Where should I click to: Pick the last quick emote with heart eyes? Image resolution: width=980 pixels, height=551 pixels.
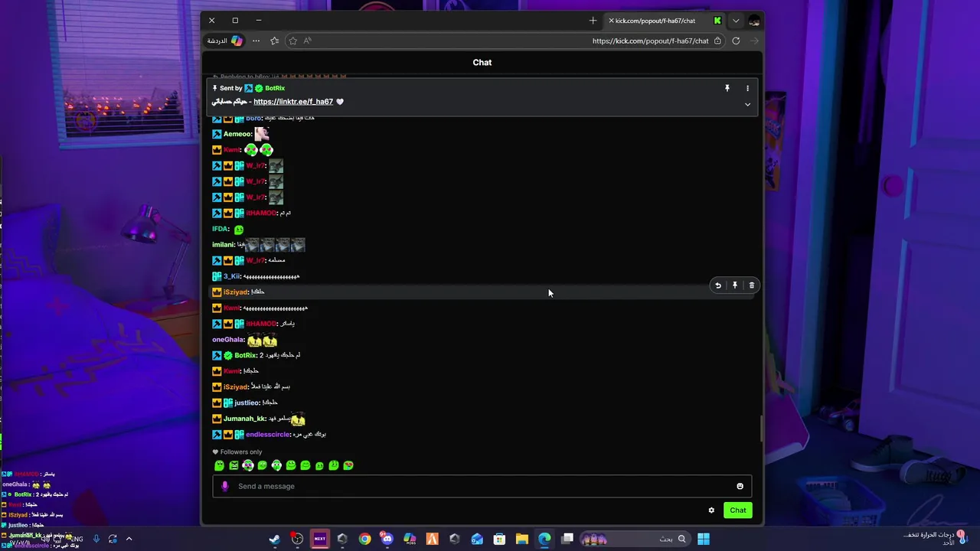click(x=348, y=465)
